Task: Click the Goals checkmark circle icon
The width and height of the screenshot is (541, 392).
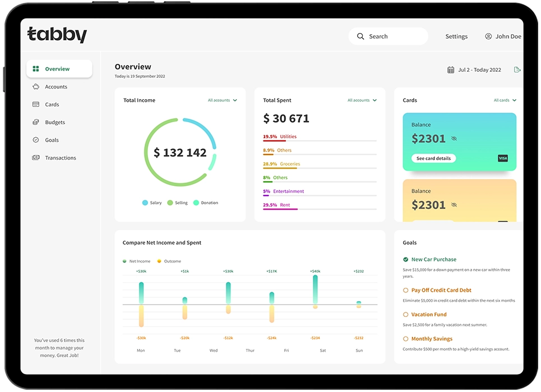Action: click(x=36, y=139)
